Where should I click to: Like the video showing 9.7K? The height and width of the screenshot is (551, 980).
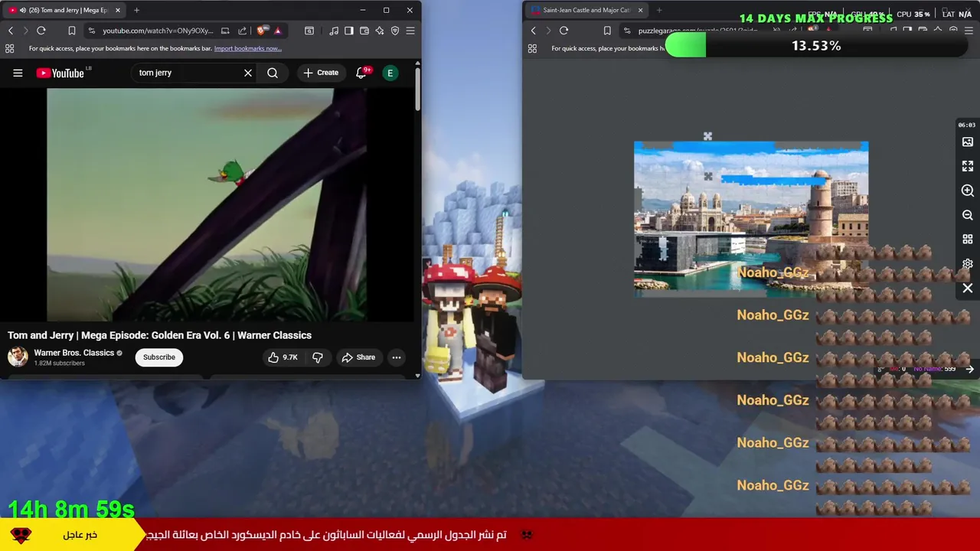pyautogui.click(x=282, y=357)
